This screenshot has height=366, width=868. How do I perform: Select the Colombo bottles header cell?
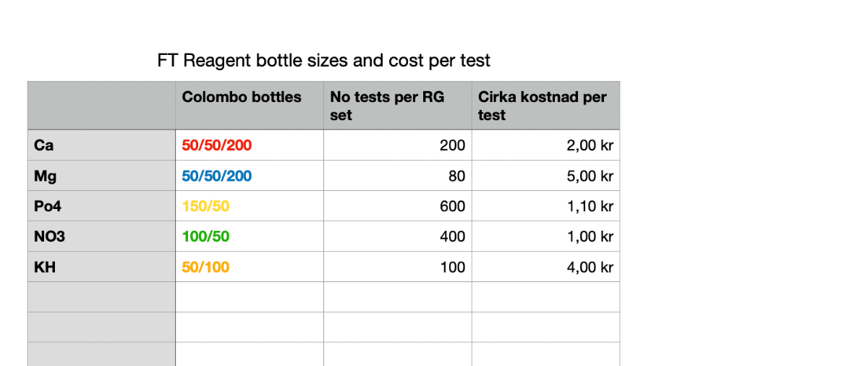pyautogui.click(x=250, y=106)
